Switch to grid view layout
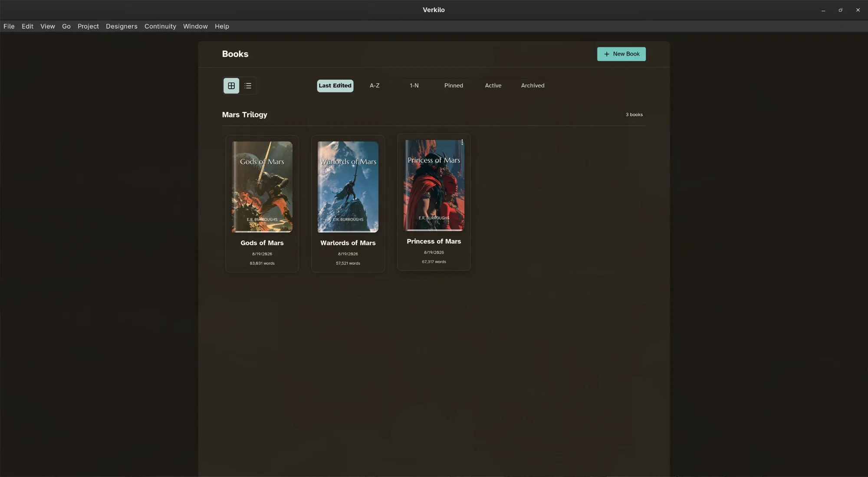Viewport: 868px width, 477px height. click(x=231, y=86)
